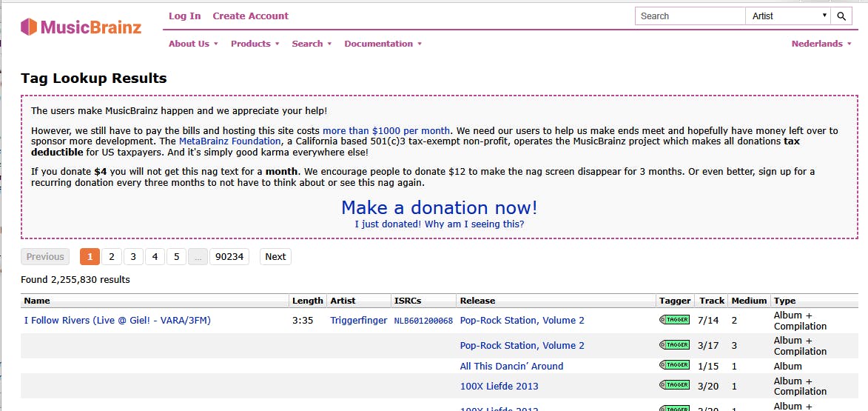This screenshot has width=868, height=411.
Task: Expand the Products menu
Action: (255, 44)
